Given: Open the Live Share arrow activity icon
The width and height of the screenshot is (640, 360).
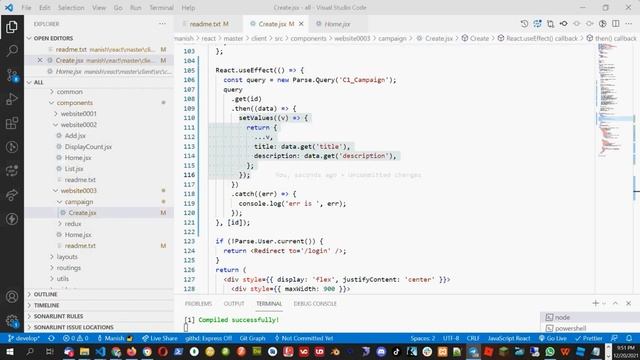Looking at the screenshot, I should coord(11,195).
